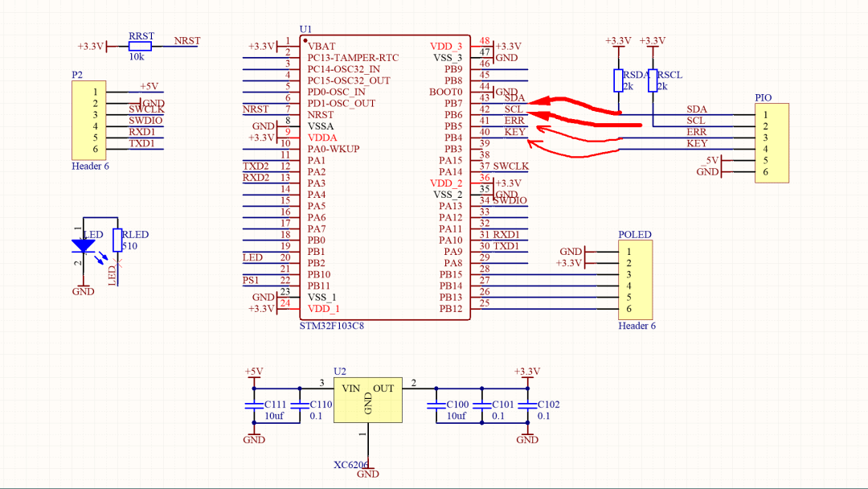
Task: Click the PD1-OSC_OUT pin name
Action: (342, 104)
